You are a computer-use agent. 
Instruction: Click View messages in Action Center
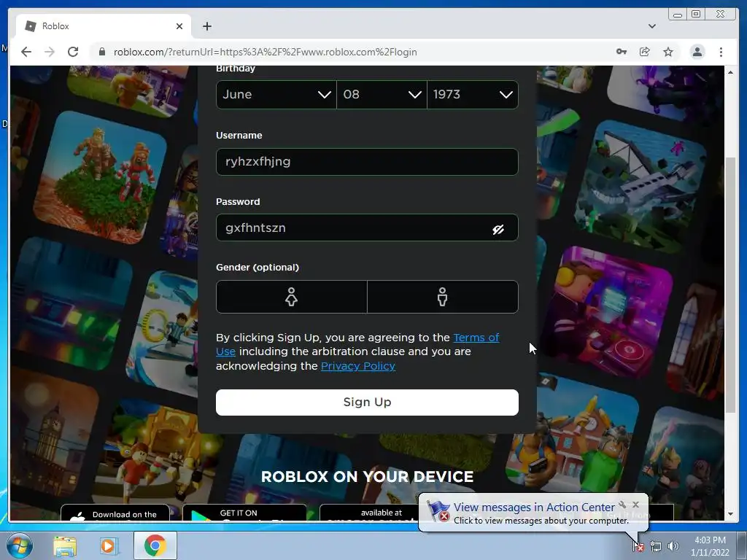tap(534, 507)
